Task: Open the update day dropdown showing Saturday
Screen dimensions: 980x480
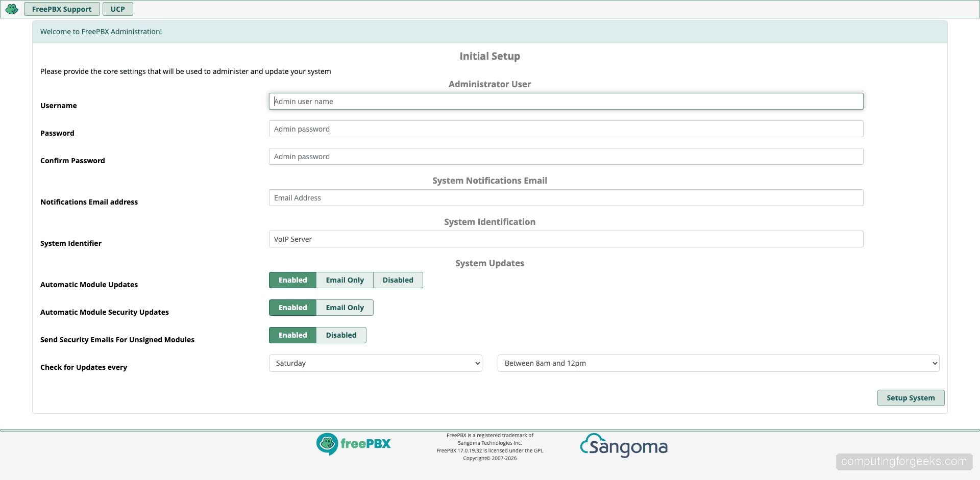Action: coord(375,363)
